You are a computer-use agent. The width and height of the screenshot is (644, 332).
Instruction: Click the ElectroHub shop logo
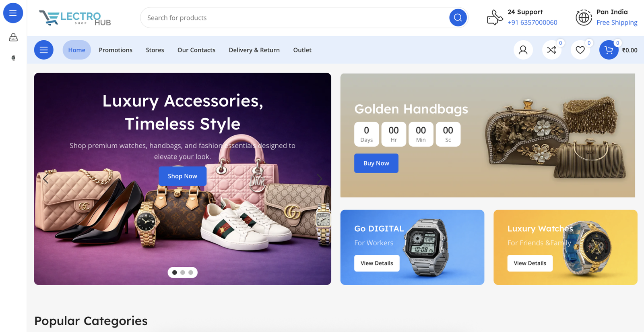click(75, 18)
